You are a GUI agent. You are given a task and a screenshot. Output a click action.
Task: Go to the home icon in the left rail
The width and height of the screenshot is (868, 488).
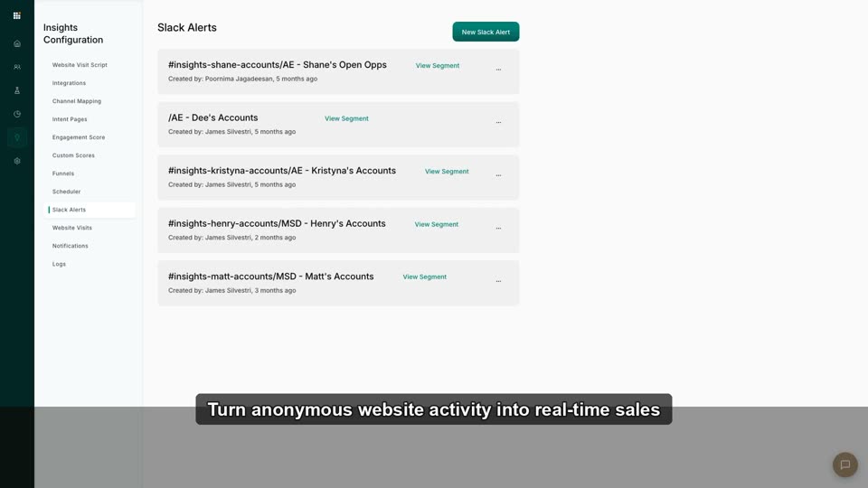click(17, 43)
